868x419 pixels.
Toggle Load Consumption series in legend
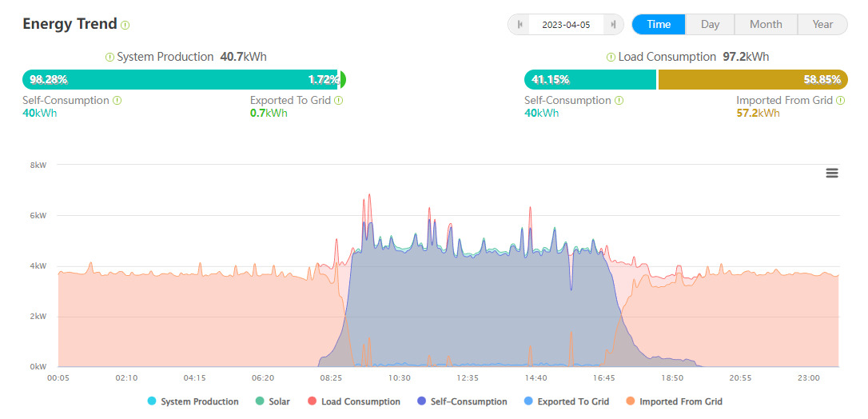pos(354,402)
